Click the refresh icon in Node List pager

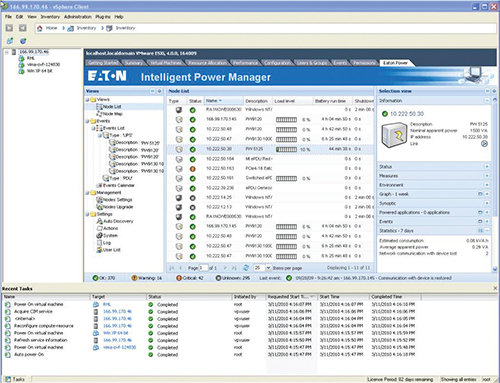coord(246,268)
